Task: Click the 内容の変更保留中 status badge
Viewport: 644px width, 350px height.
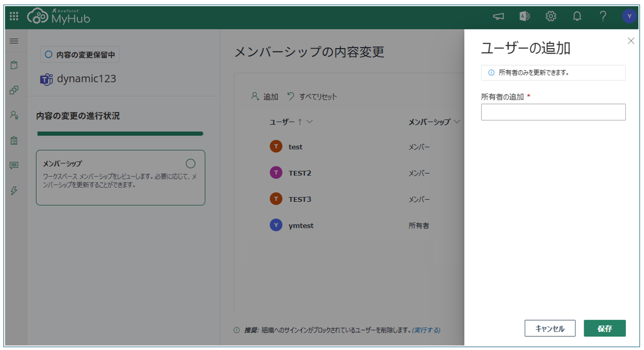Action: (80, 54)
